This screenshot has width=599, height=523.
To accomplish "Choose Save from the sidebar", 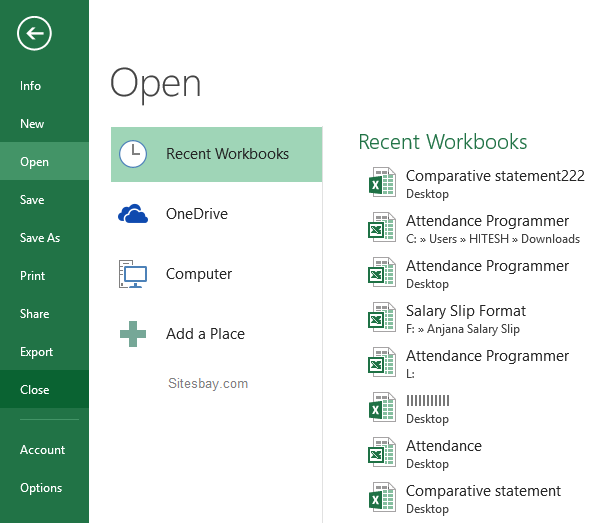I will pyautogui.click(x=44, y=199).
